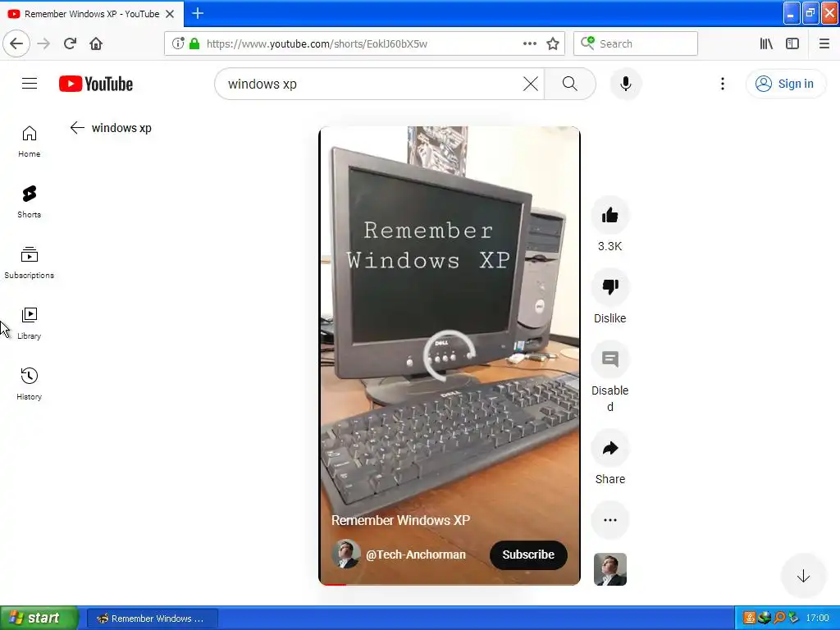Run search with the magnifier button
The width and height of the screenshot is (840, 630).
[569, 84]
